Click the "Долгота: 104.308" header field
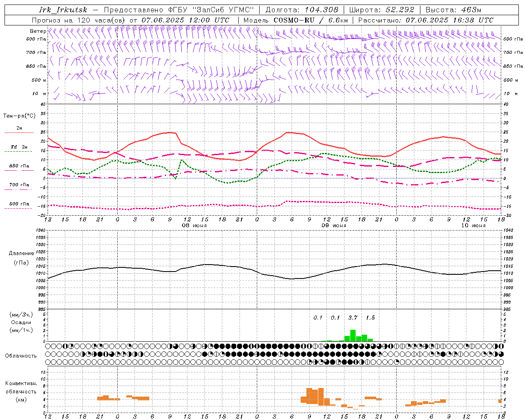 pyautogui.click(x=302, y=10)
